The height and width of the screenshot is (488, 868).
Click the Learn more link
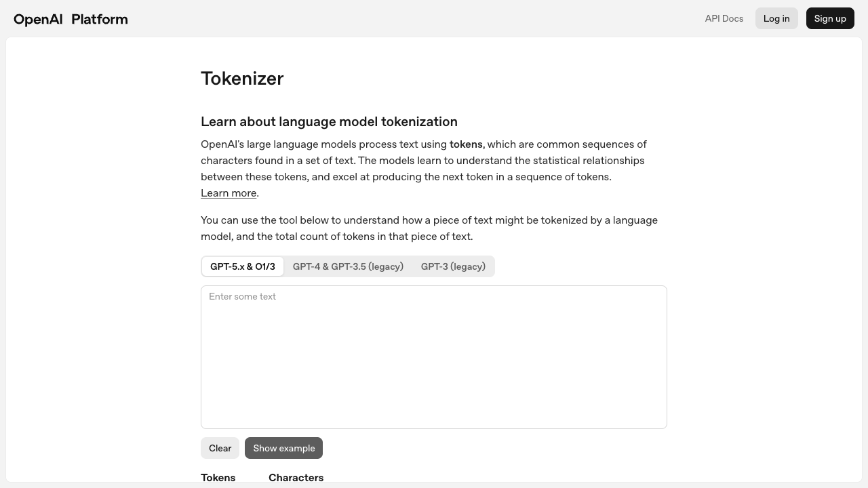click(x=228, y=193)
